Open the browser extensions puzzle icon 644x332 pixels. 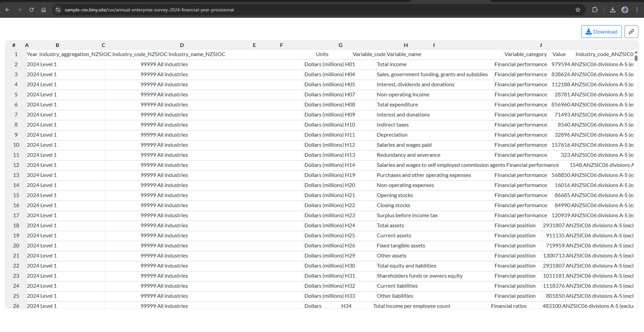pyautogui.click(x=595, y=10)
